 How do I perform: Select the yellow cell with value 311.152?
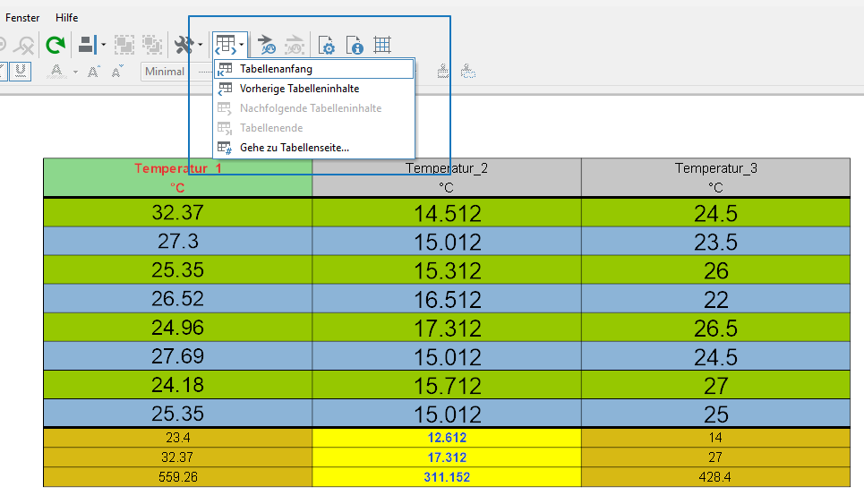pos(446,477)
